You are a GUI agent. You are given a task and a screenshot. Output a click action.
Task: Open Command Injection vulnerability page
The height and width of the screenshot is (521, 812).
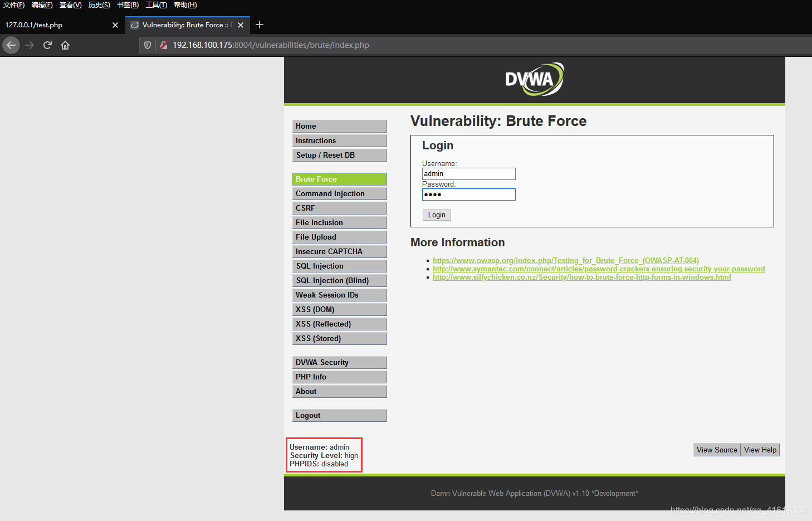340,193
